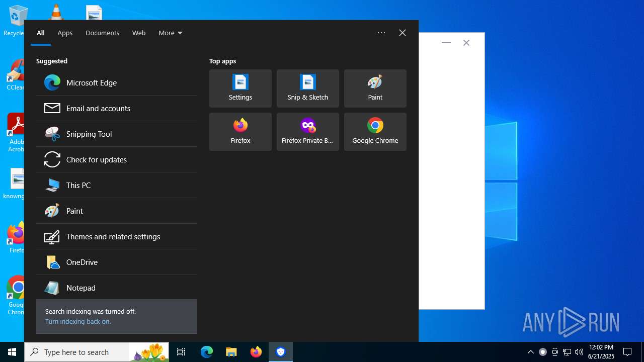The image size is (644, 362).
Task: Switch to the All tab
Action: [x=41, y=33]
